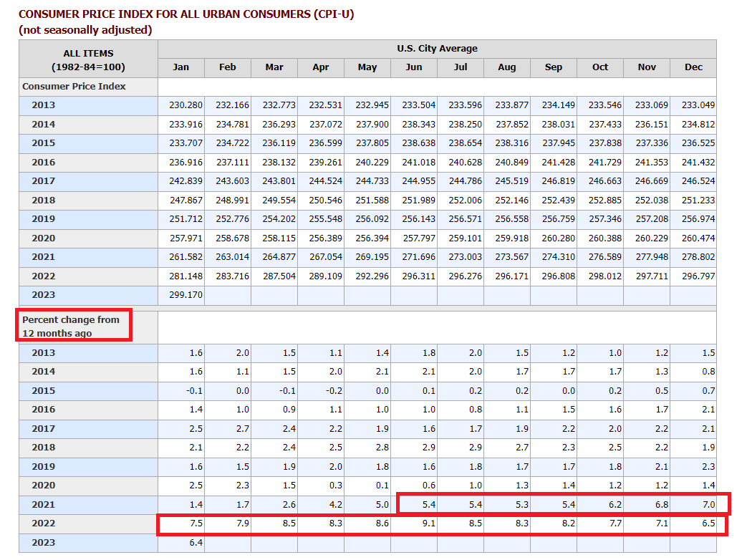Select index value 237.072 for Apr 2014

click(x=325, y=125)
